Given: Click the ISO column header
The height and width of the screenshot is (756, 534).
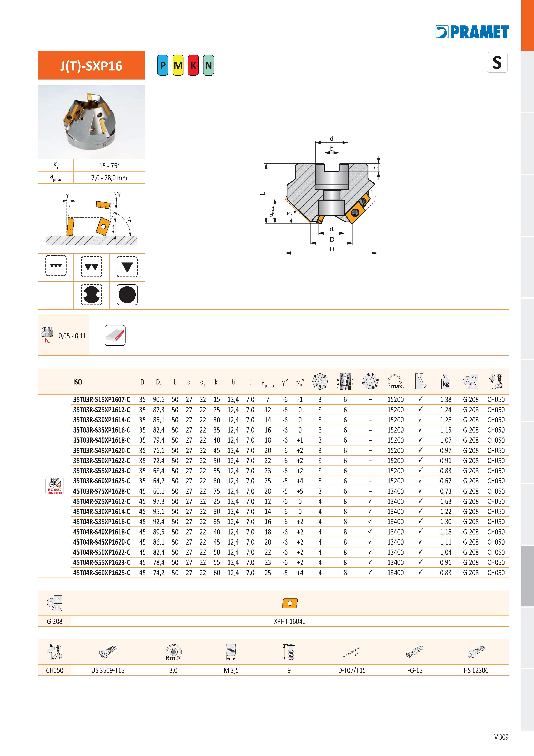Looking at the screenshot, I should point(78,382).
